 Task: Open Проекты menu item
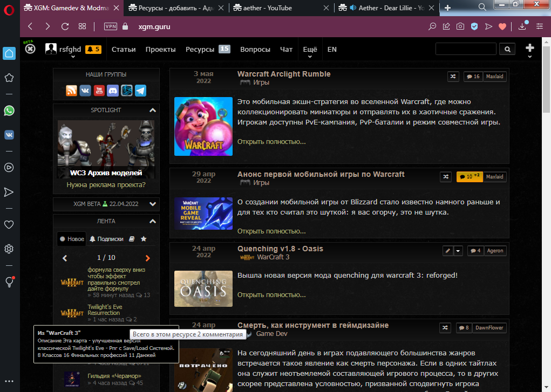[x=161, y=50]
